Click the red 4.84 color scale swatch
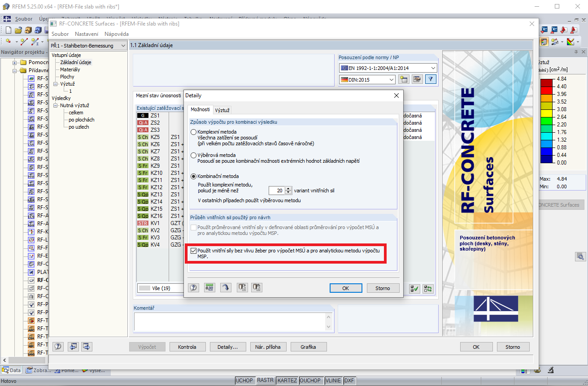The height and width of the screenshot is (386, 588). [x=547, y=82]
